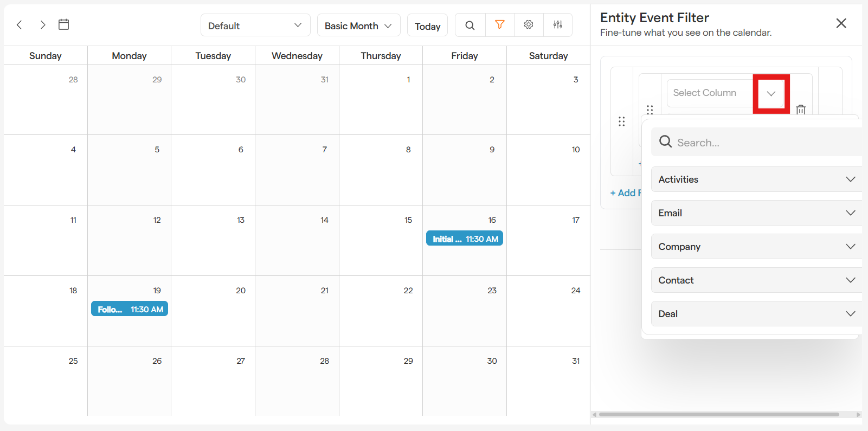Screen dimensions: 868x431
Task: Click the search magnifier toolbar icon
Action: tap(470, 25)
